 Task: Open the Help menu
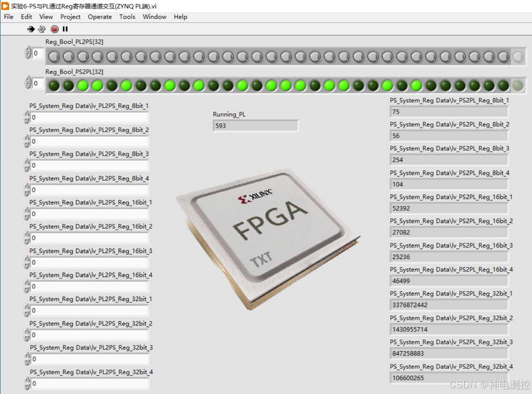click(181, 17)
